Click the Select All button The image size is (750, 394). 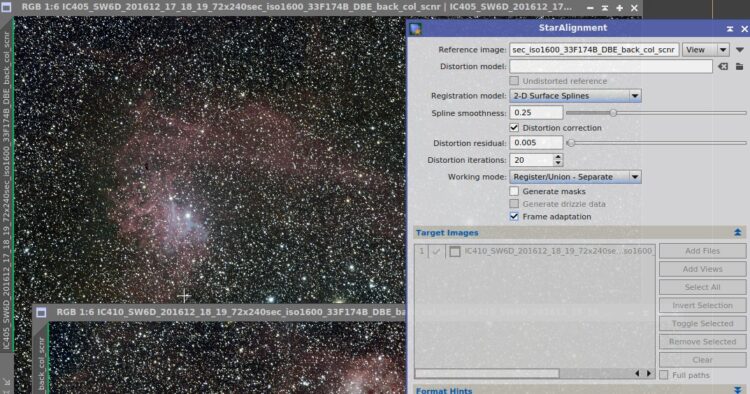pos(702,287)
